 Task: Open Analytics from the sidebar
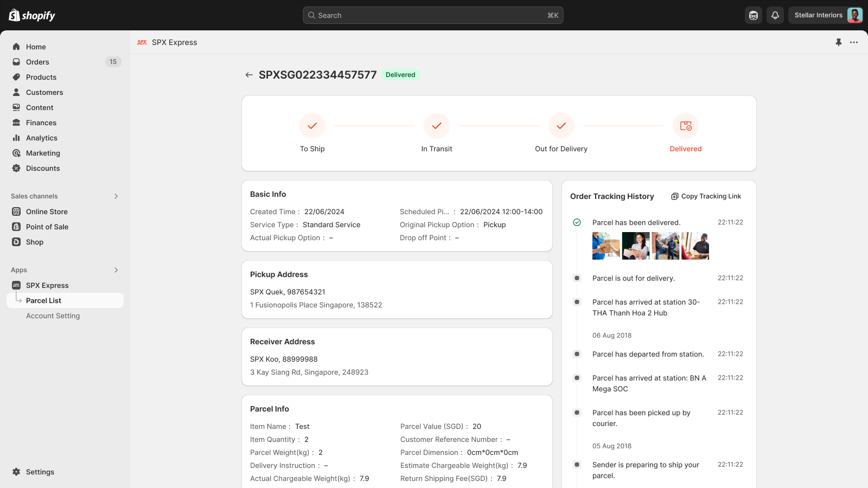click(41, 138)
